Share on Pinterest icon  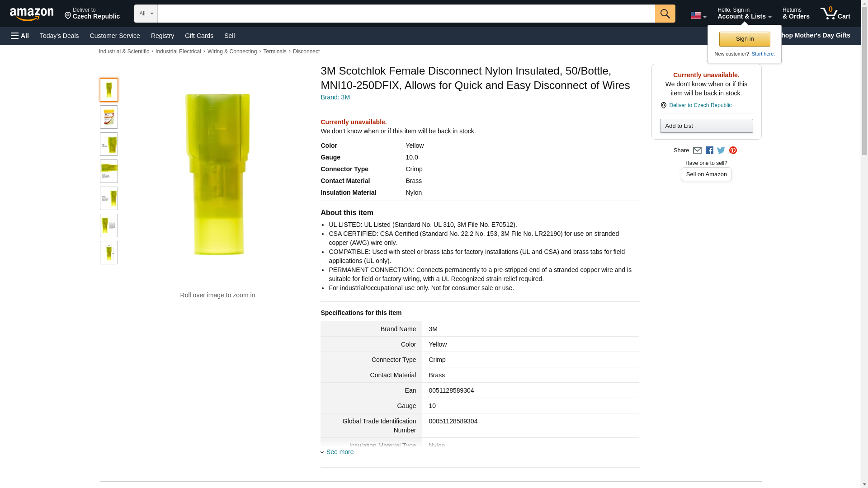[x=733, y=150]
